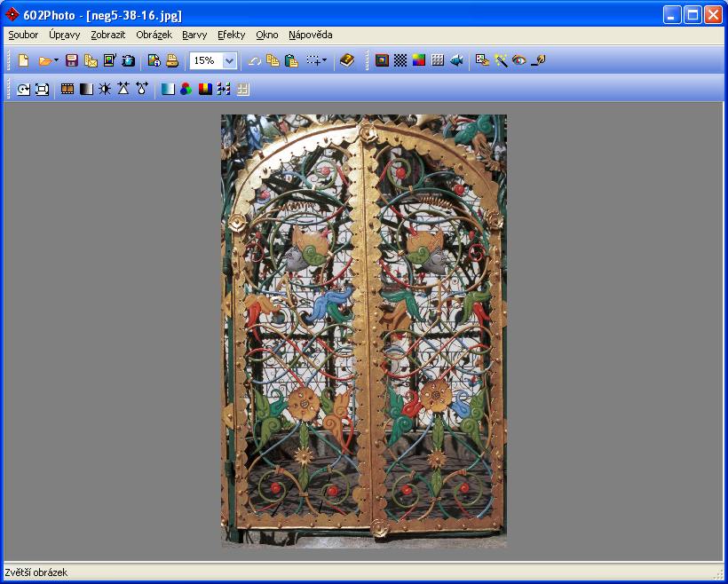
Task: Open the Nápověda menu
Action: click(310, 35)
